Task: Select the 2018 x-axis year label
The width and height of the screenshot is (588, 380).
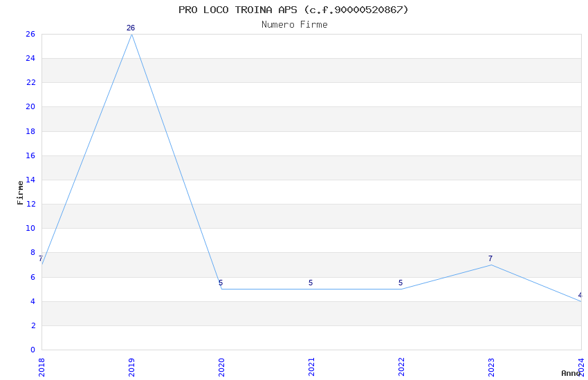Action: [x=42, y=368]
